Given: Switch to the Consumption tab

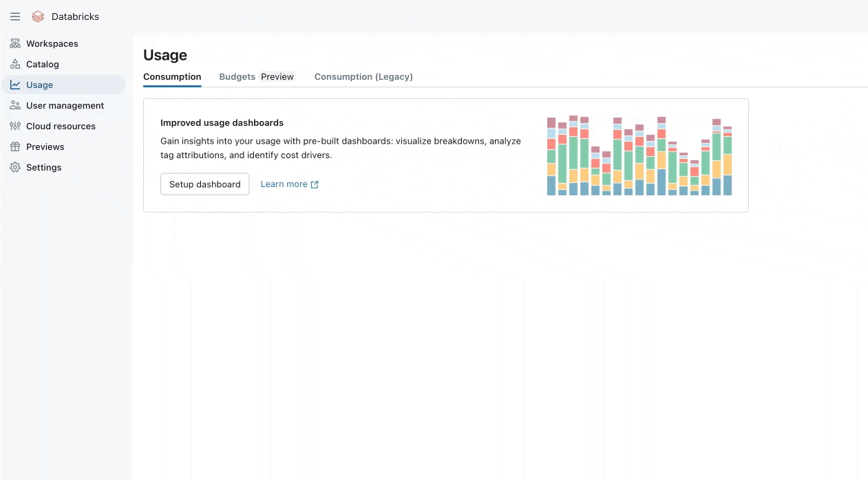Looking at the screenshot, I should point(172,76).
